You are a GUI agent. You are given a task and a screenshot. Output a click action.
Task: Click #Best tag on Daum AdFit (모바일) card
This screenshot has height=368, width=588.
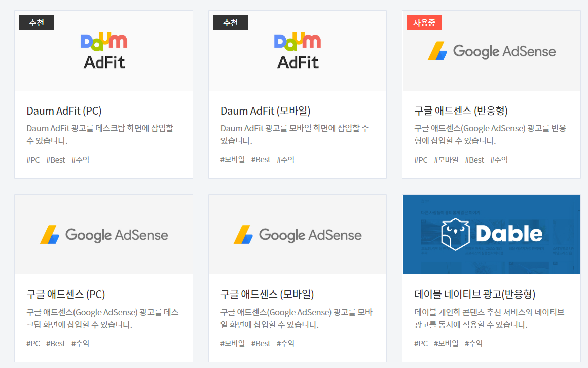click(261, 160)
